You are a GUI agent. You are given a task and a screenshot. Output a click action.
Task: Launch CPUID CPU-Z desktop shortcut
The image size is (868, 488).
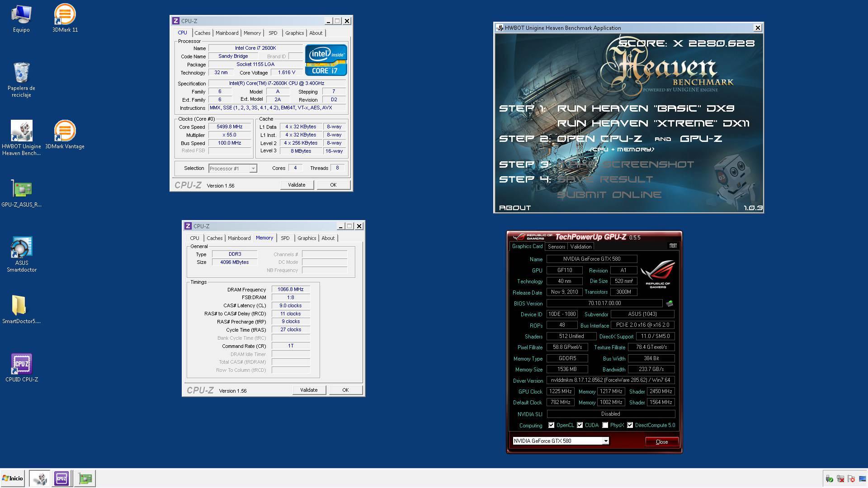coord(21,367)
